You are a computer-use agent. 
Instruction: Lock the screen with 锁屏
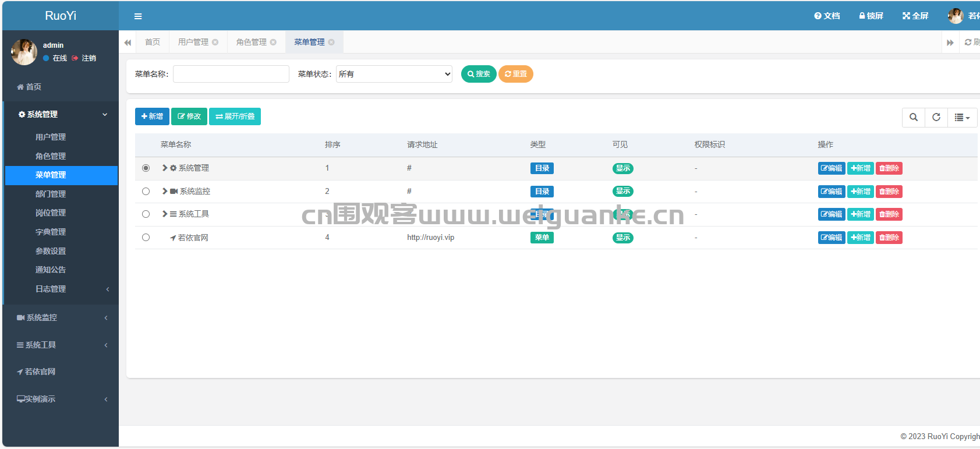(x=871, y=16)
